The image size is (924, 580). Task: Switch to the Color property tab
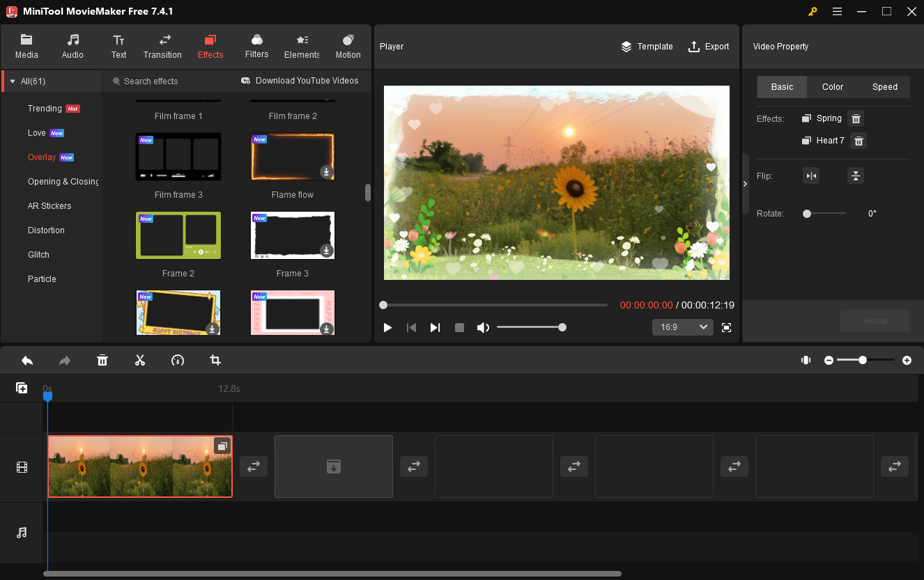(x=833, y=87)
